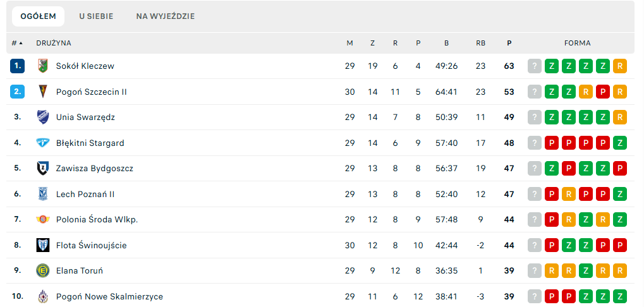Select the OGÓŁEM tab
644x307 pixels.
(38, 16)
